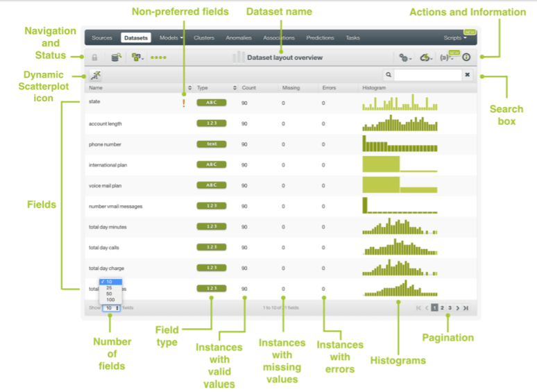537x392 pixels.
Task: Switch to the Sources tab
Action: [x=102, y=37]
